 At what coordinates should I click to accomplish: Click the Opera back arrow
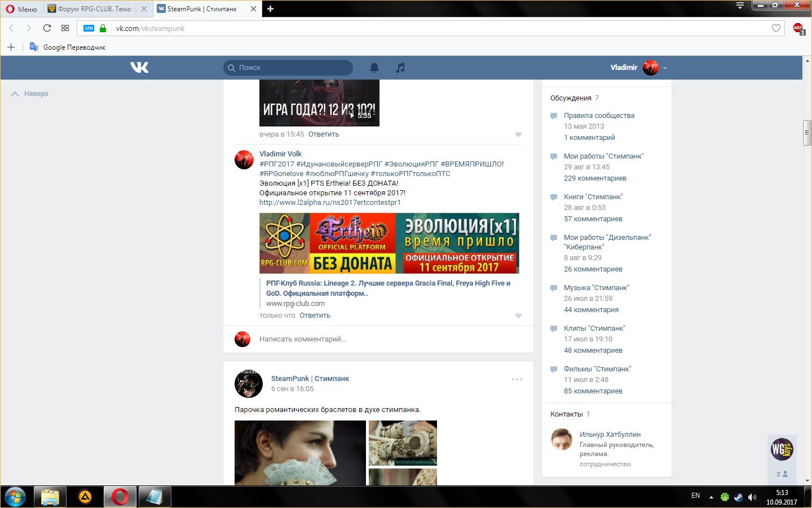pyautogui.click(x=11, y=28)
